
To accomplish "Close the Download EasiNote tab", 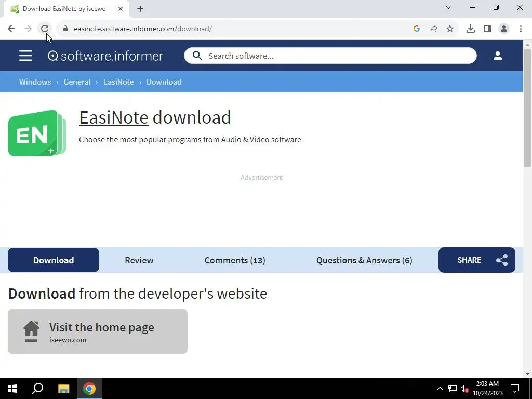I will pyautogui.click(x=121, y=9).
